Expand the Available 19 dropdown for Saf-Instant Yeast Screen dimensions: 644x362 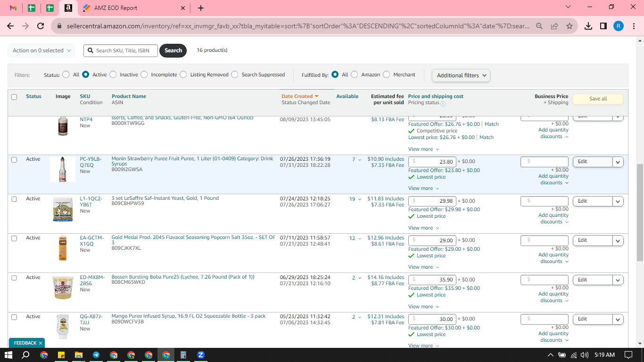pyautogui.click(x=355, y=199)
